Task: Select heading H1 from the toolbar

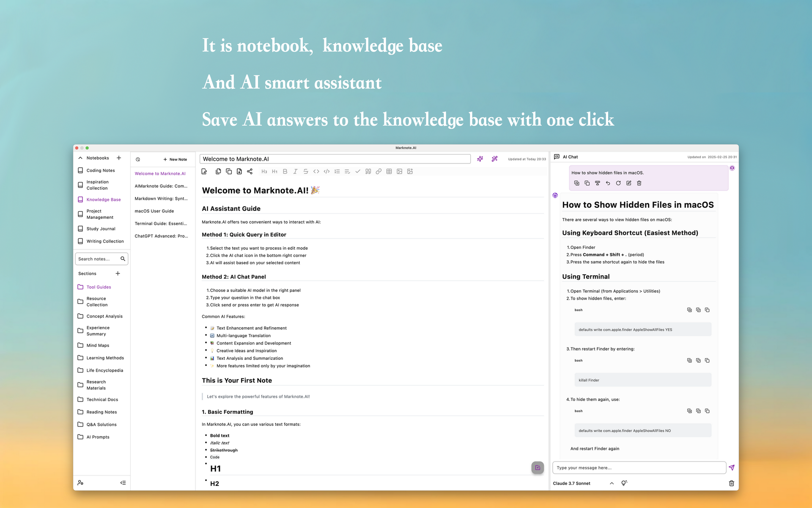Action: (x=274, y=171)
